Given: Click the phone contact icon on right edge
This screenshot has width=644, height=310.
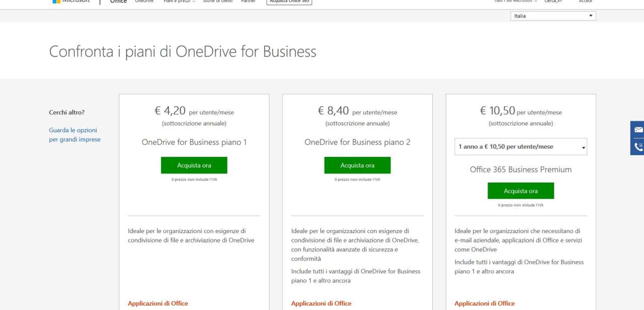Looking at the screenshot, I should pos(638,146).
